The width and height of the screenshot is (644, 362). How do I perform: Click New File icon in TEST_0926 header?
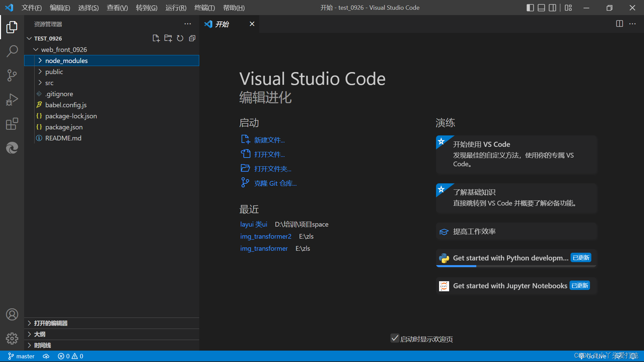(x=156, y=38)
